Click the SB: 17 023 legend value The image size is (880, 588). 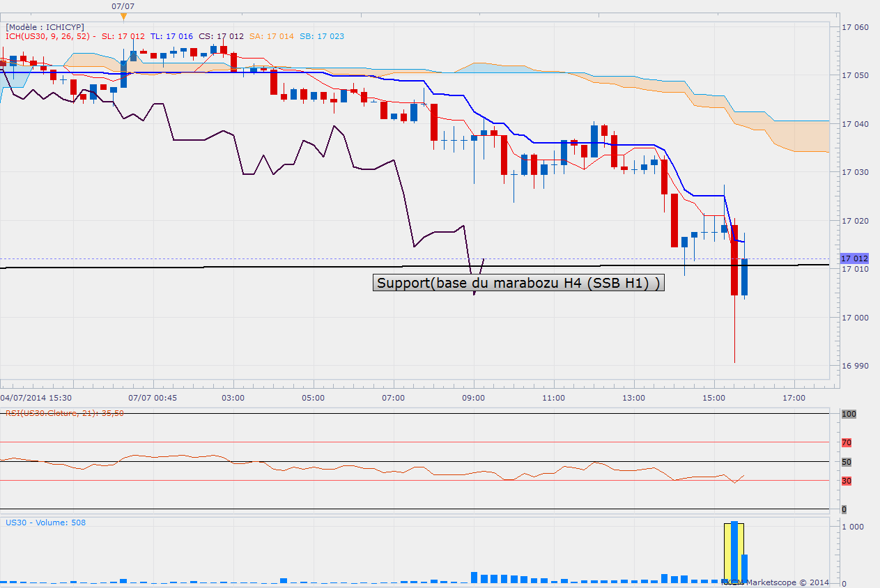coord(321,36)
